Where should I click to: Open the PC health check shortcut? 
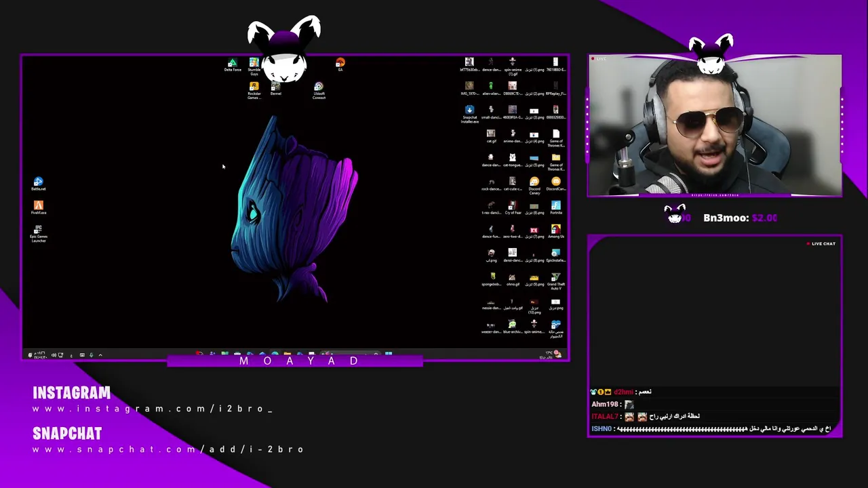pos(556,328)
